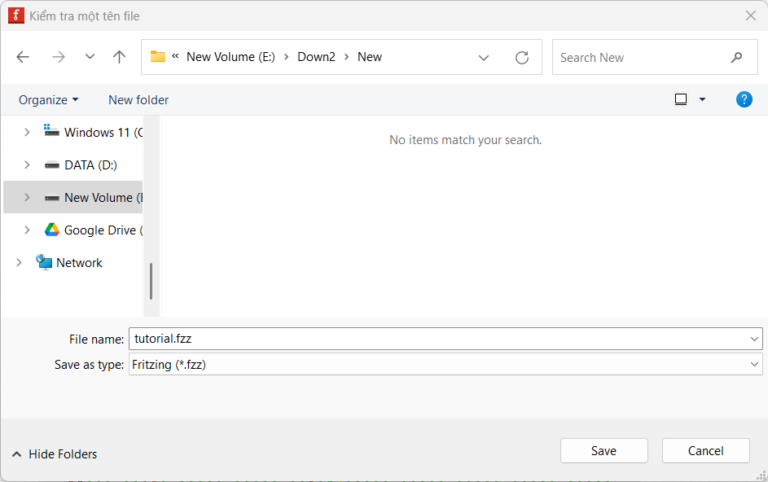Expand Windows 11 (C:) tree node
768x482 pixels.
tap(27, 132)
